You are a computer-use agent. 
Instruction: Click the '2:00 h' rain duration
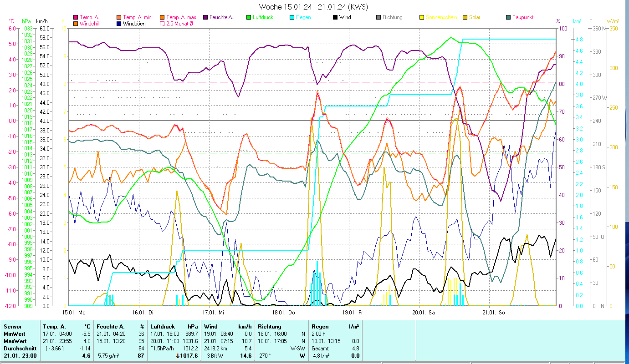319,334
